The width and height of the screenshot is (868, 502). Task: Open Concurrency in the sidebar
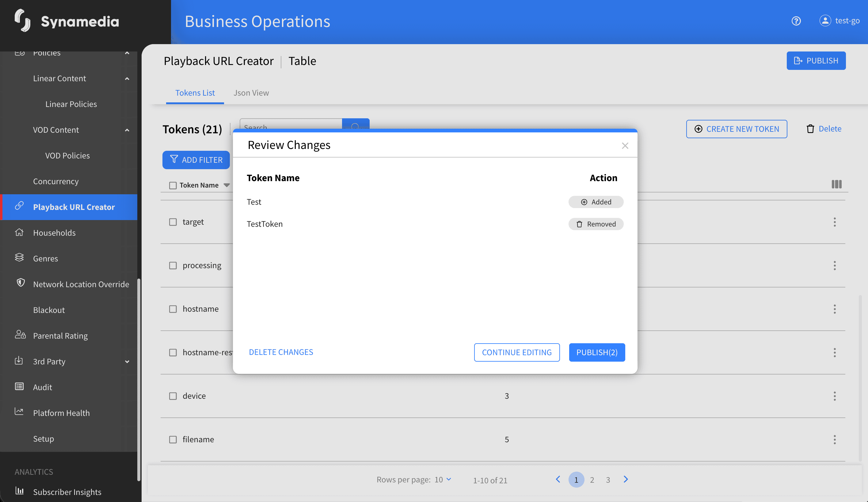point(56,181)
